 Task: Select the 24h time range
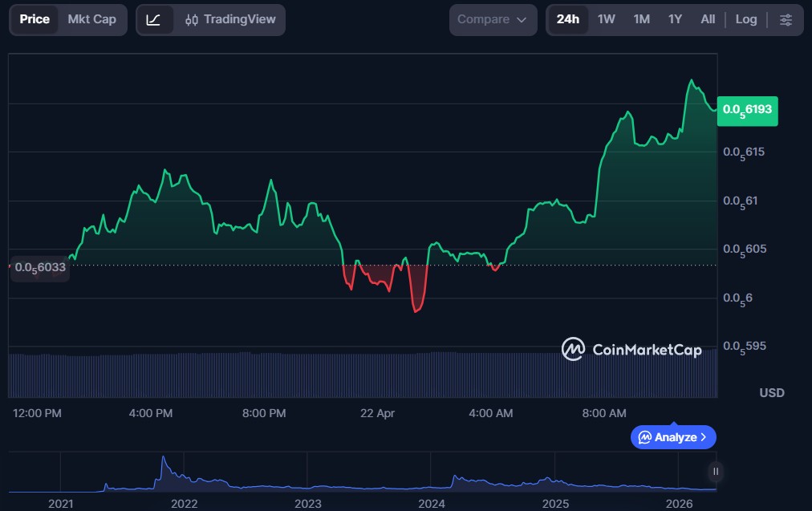point(567,19)
